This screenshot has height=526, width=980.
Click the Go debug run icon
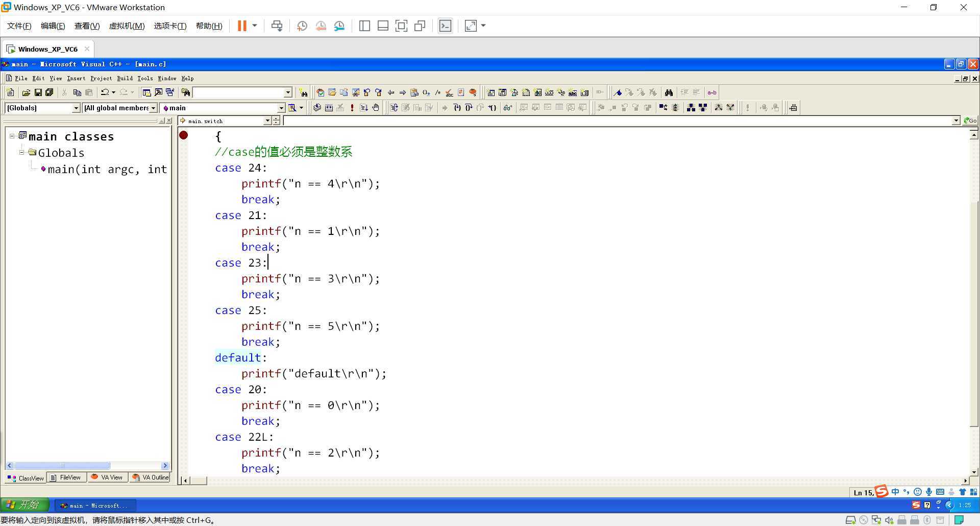point(364,107)
